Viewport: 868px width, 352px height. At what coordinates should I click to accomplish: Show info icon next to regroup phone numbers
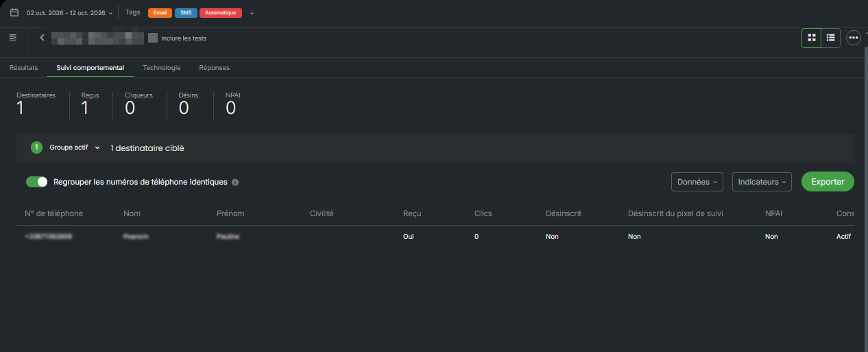coord(235,183)
